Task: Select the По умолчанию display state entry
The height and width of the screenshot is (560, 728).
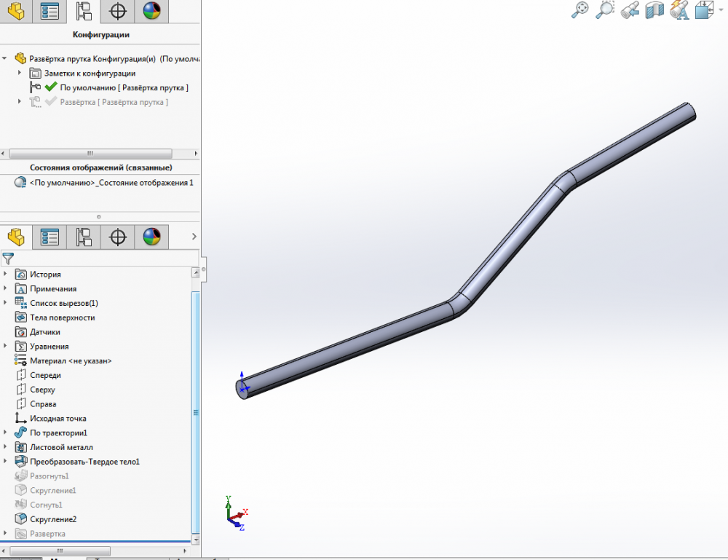Action: [111, 183]
